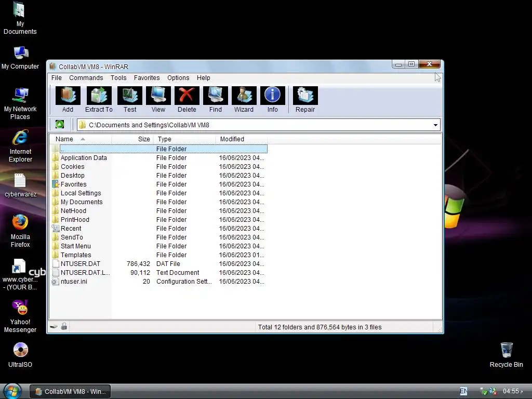The image size is (532, 399).
Task: Click the lock password icon in status bar
Action: [64, 327]
